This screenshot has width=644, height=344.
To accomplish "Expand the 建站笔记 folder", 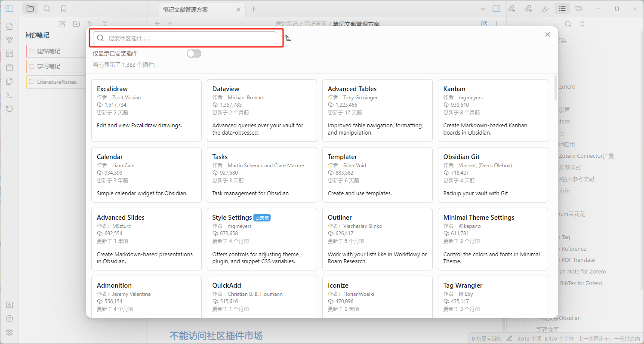I will 56,51.
